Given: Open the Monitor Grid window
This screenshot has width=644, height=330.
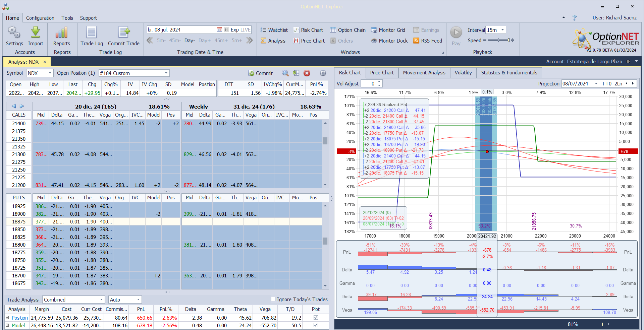Looking at the screenshot, I should pyautogui.click(x=388, y=30).
